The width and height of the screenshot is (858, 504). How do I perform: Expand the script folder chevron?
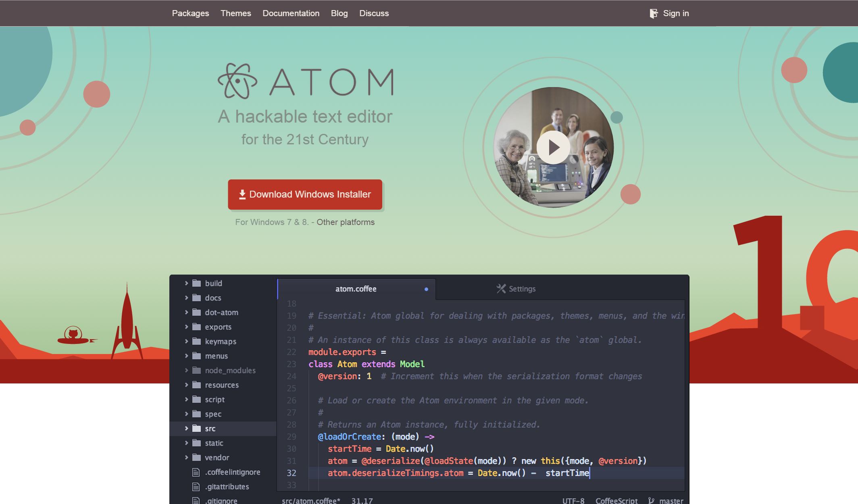pyautogui.click(x=186, y=399)
